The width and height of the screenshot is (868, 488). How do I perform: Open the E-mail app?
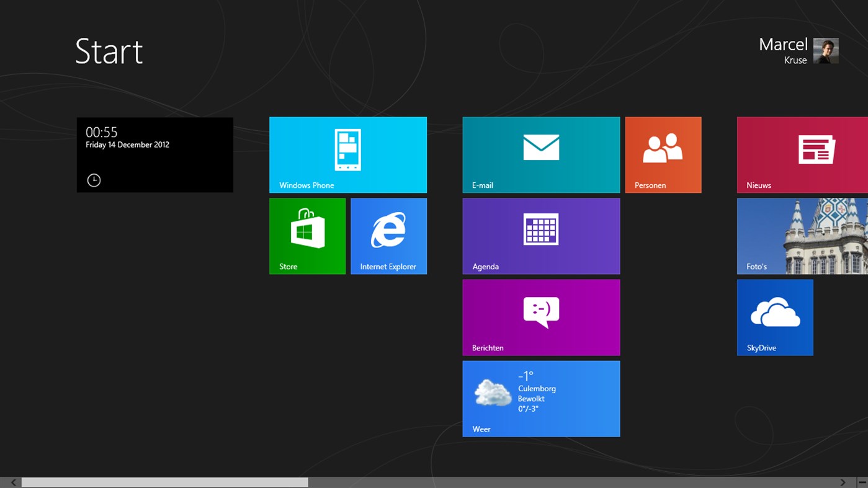click(540, 154)
